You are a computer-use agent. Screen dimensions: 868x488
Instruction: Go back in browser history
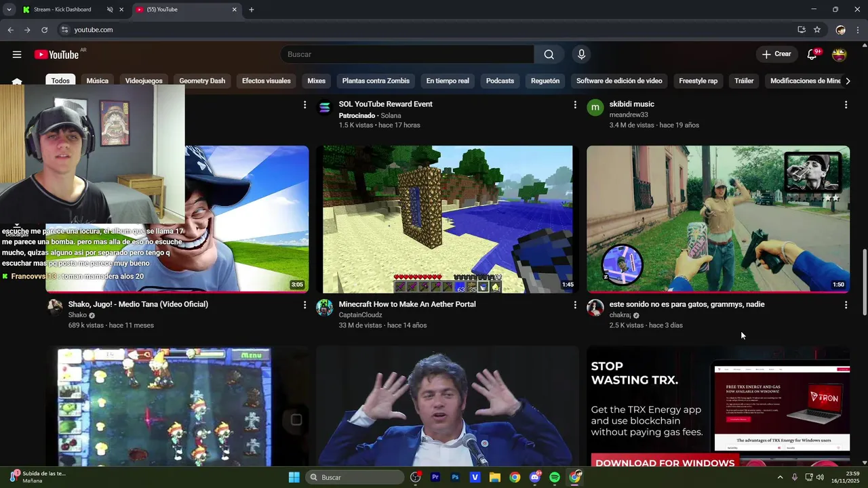(x=10, y=30)
